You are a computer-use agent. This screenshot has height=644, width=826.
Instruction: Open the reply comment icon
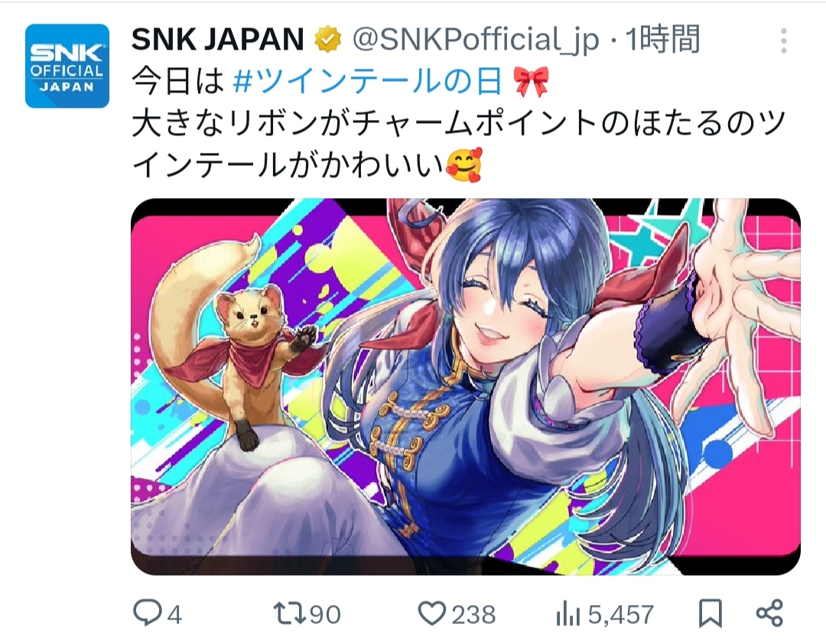click(148, 613)
